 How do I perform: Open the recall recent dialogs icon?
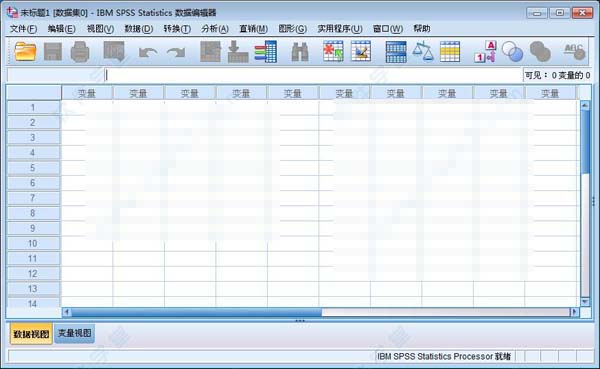click(x=114, y=52)
